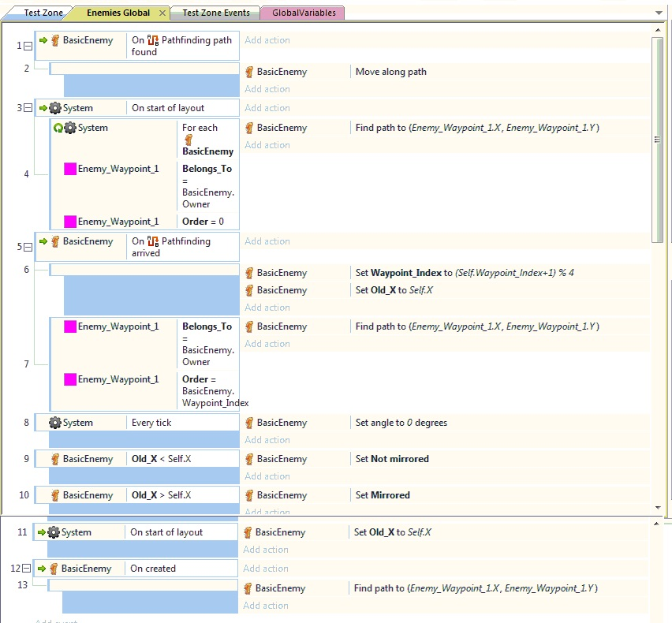Click vertical scrollbar thumb of upper pane

pyautogui.click(x=658, y=140)
